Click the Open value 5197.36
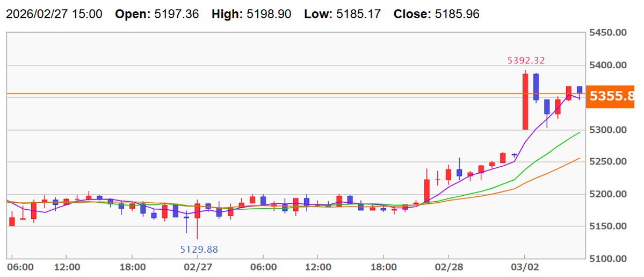Viewport: 644px width, 277px height. (176, 14)
